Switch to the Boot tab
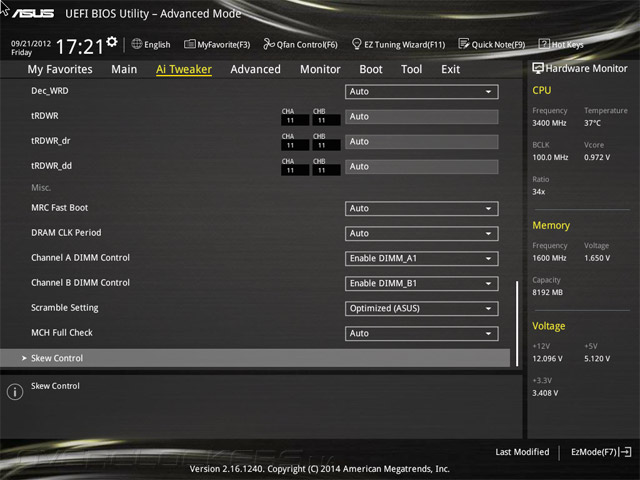Screen dimensions: 640x480 (x=371, y=69)
